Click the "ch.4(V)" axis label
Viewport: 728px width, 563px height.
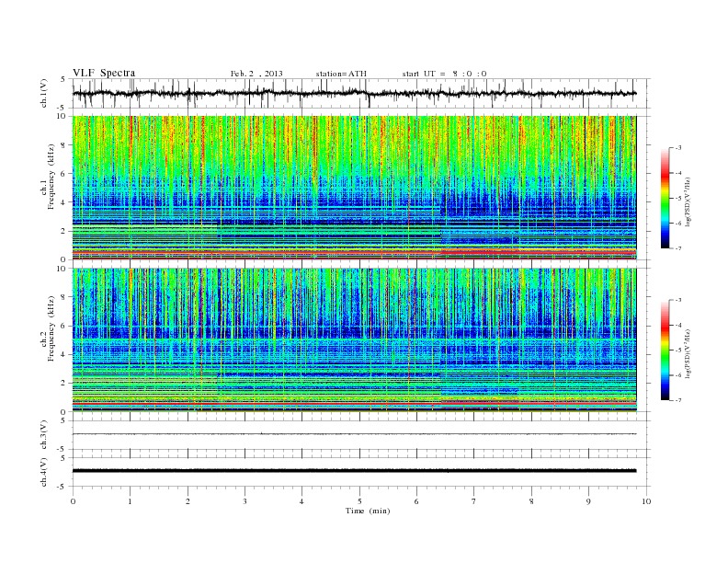(44, 472)
